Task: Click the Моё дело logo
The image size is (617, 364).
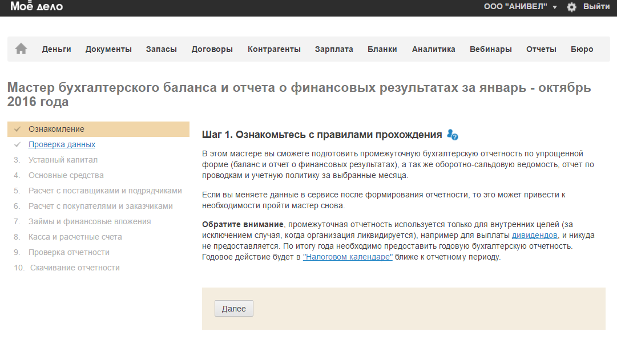Action: pos(37,7)
